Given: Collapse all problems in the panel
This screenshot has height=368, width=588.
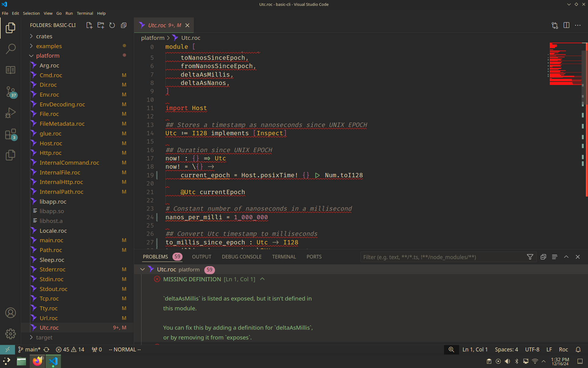Looking at the screenshot, I should tap(543, 257).
